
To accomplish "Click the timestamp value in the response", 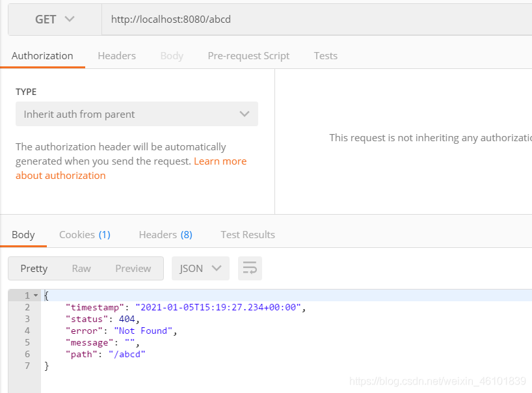I will coord(220,307).
